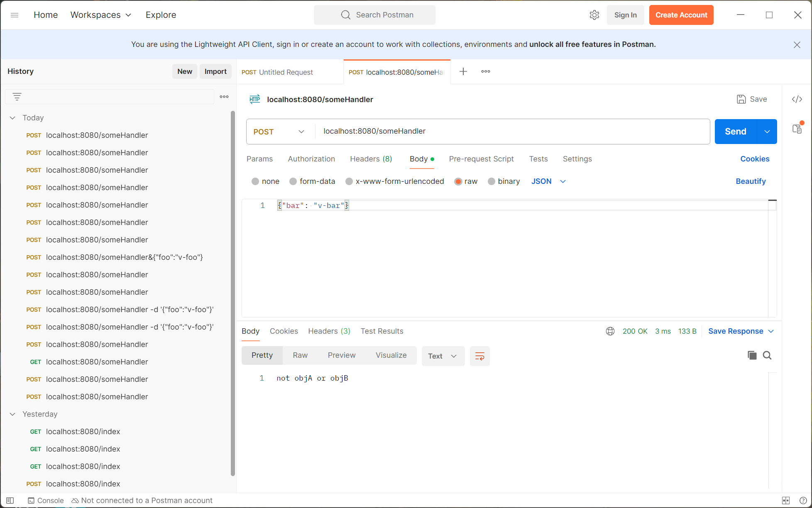Open the Pre-request Script tab
The width and height of the screenshot is (812, 508).
481,159
